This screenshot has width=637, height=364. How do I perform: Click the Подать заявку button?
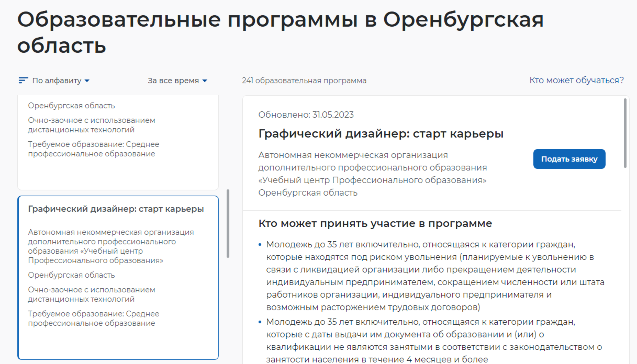pos(569,159)
